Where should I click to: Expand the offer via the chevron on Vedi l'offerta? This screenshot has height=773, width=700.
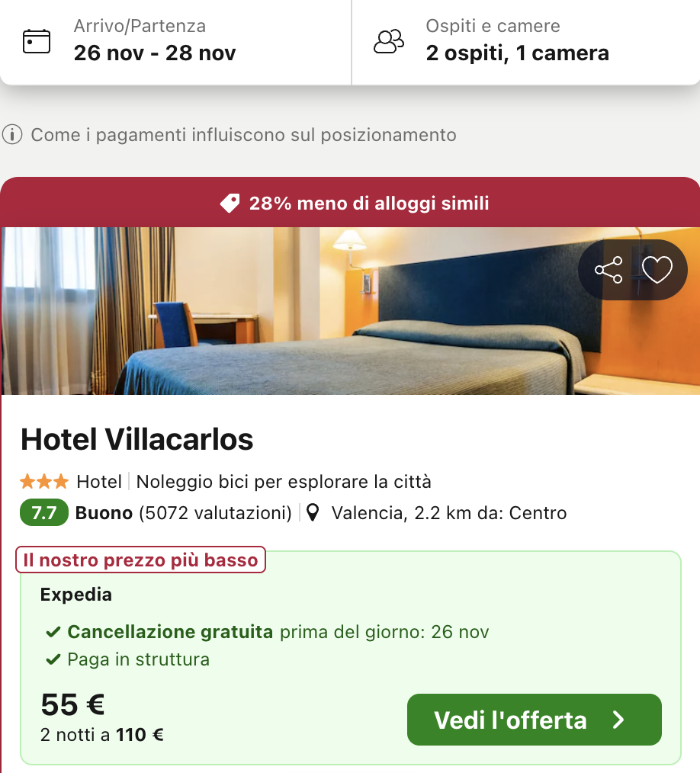618,719
